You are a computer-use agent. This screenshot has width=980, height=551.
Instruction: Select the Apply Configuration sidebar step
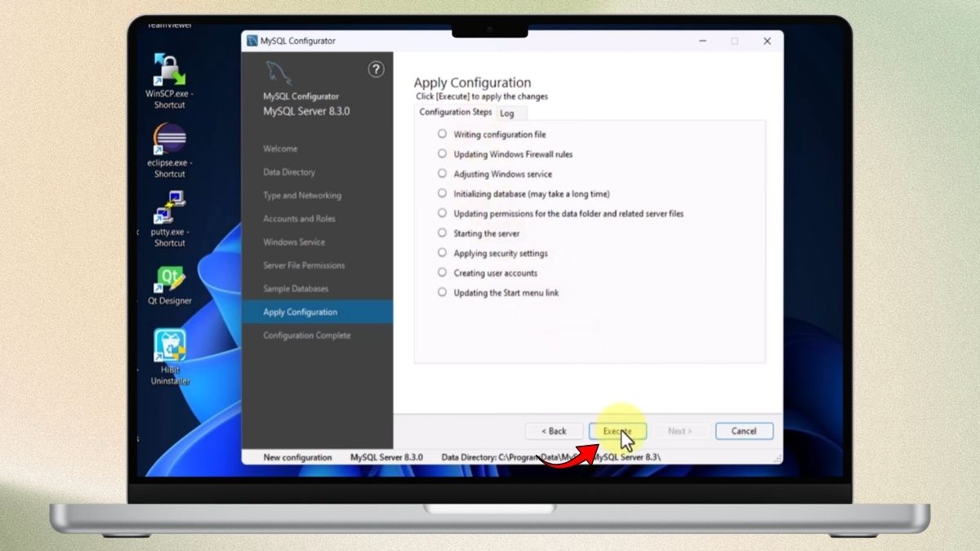(x=317, y=312)
